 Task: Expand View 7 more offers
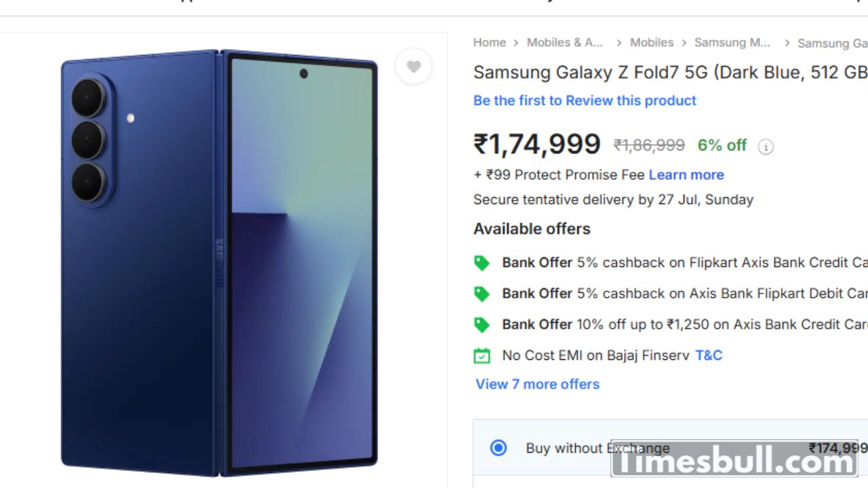538,384
